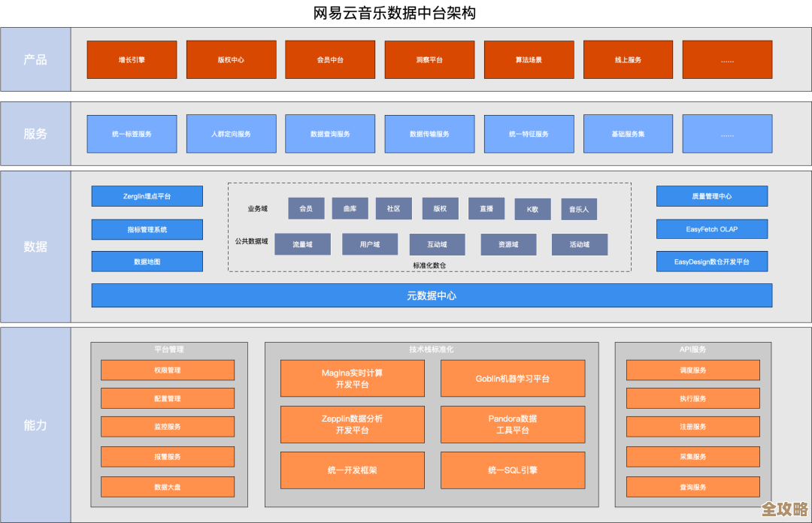Viewport: 812px width, 523px height.
Task: Open the 指标管理系统 panel
Action: tap(147, 229)
